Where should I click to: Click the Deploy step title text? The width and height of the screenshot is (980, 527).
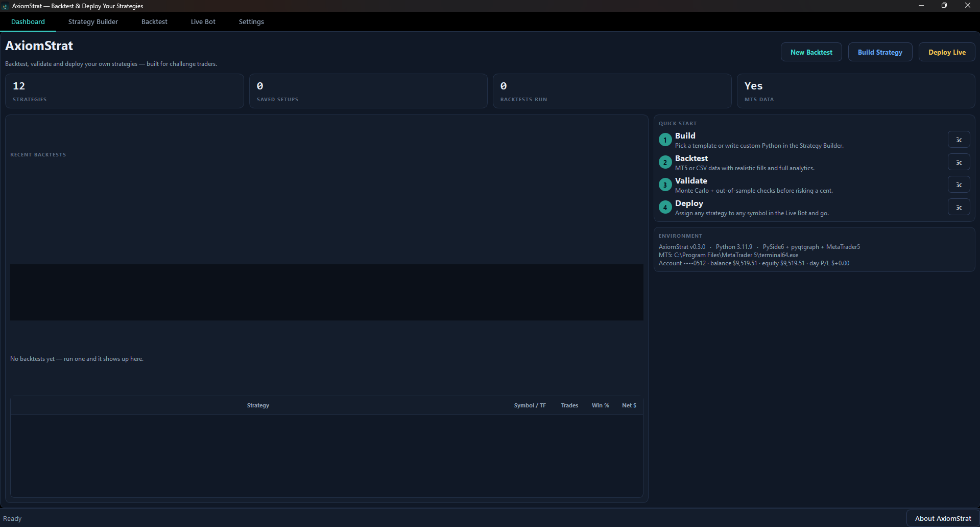click(x=689, y=203)
